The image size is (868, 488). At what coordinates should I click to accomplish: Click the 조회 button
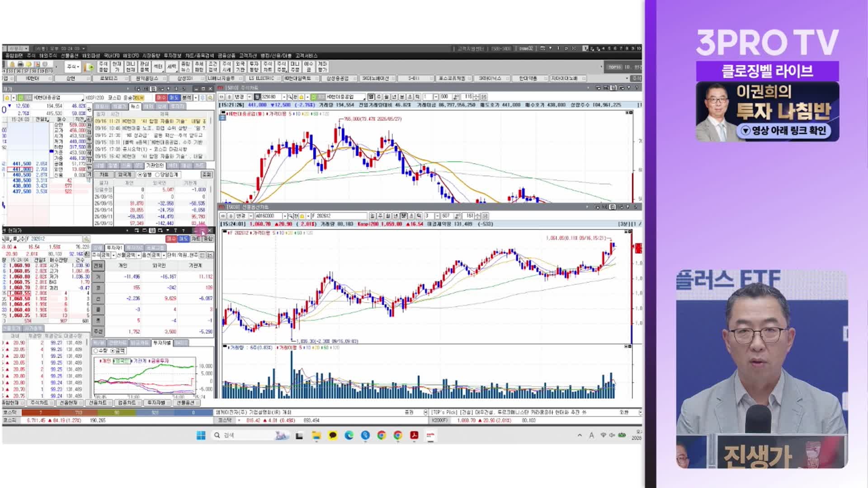click(x=206, y=174)
